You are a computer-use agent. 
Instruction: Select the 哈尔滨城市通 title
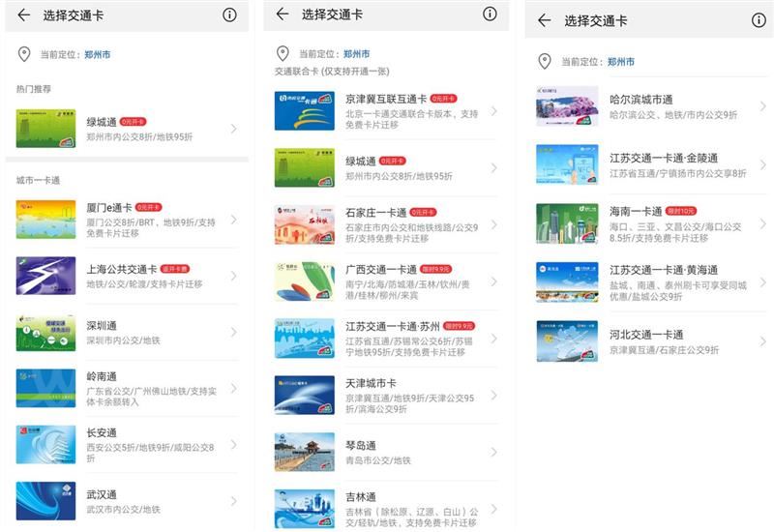641,100
